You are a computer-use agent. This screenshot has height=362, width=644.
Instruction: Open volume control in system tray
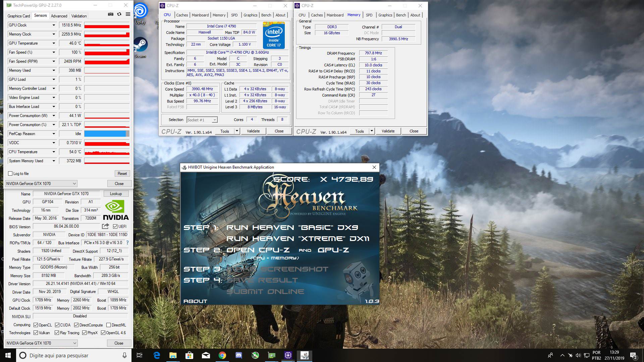pyautogui.click(x=578, y=355)
